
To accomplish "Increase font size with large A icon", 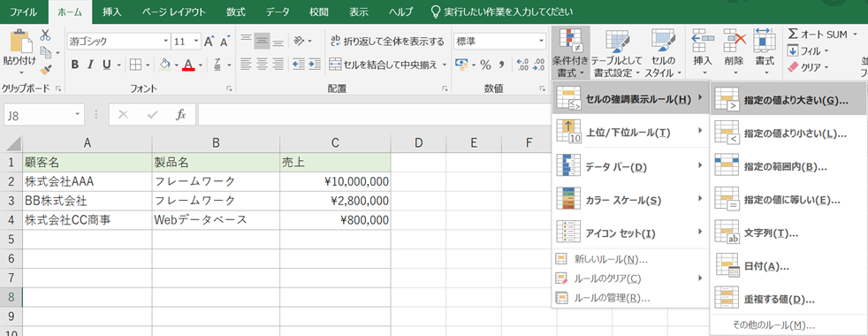I will [x=209, y=42].
